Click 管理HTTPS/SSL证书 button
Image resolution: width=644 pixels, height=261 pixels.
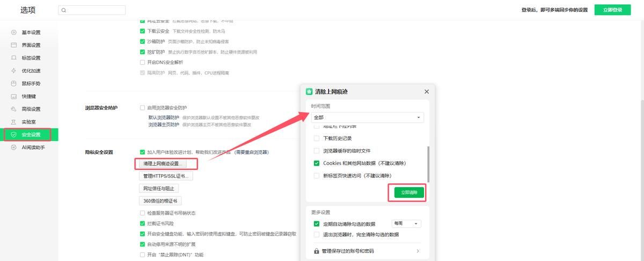click(x=166, y=176)
